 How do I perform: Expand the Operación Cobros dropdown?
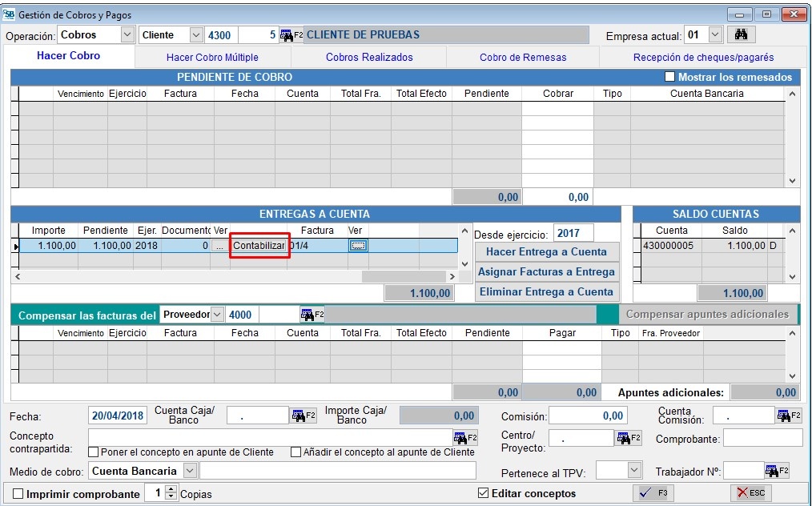point(127,35)
